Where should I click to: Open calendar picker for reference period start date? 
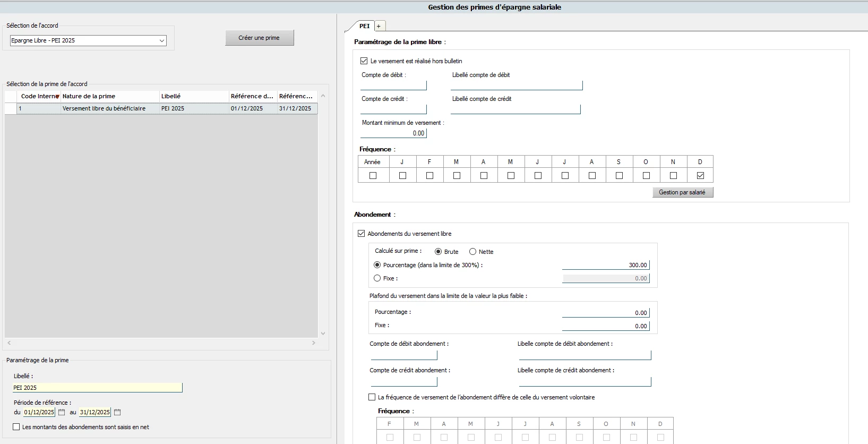[62, 412]
